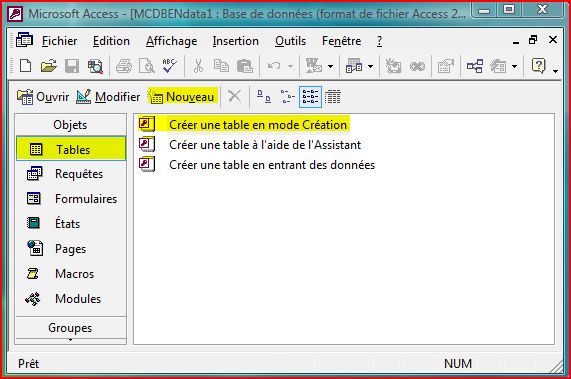Click the resize grip in status bar corner
Screen dimensions: 571x379
click(x=556, y=366)
